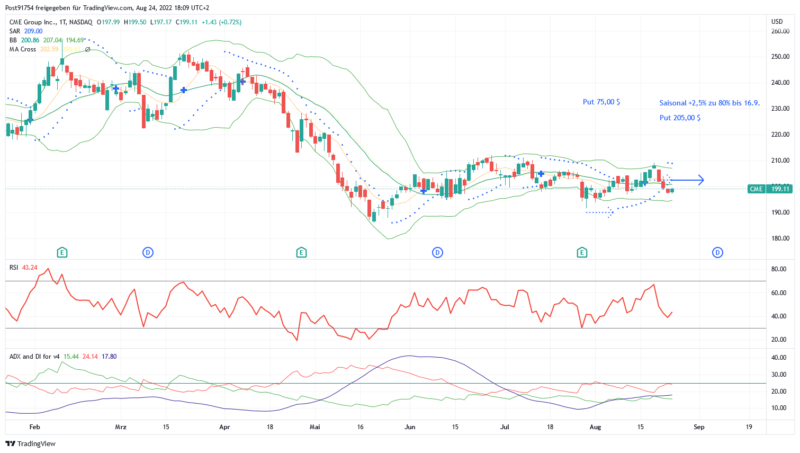800x453 pixels.
Task: Click the Jun label on the time axis
Action: pos(410,425)
